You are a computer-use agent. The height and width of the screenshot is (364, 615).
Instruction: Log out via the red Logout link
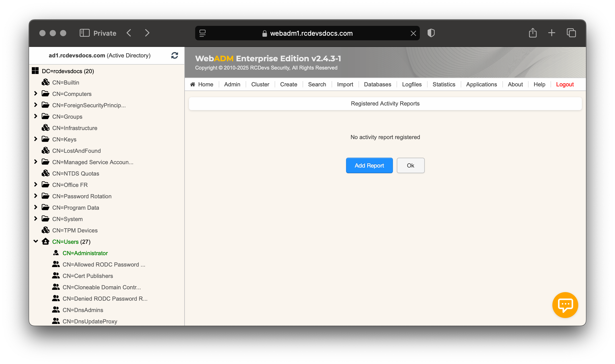point(565,84)
